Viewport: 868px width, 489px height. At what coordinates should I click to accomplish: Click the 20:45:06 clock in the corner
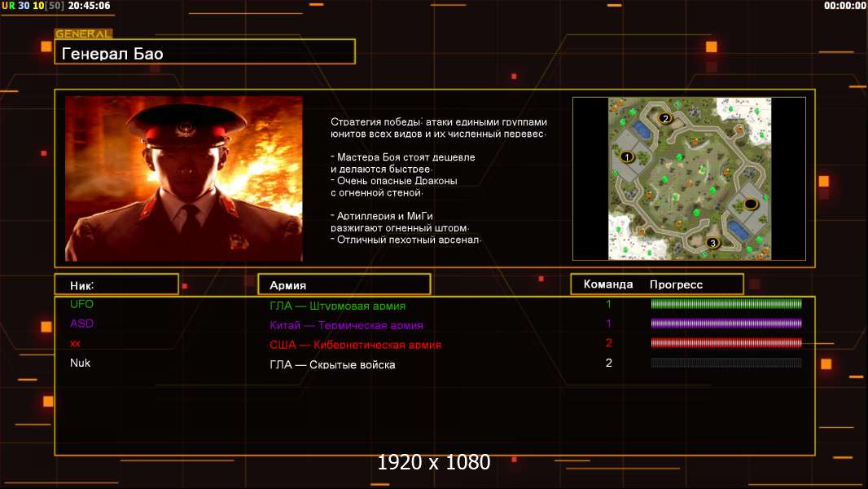pos(89,6)
